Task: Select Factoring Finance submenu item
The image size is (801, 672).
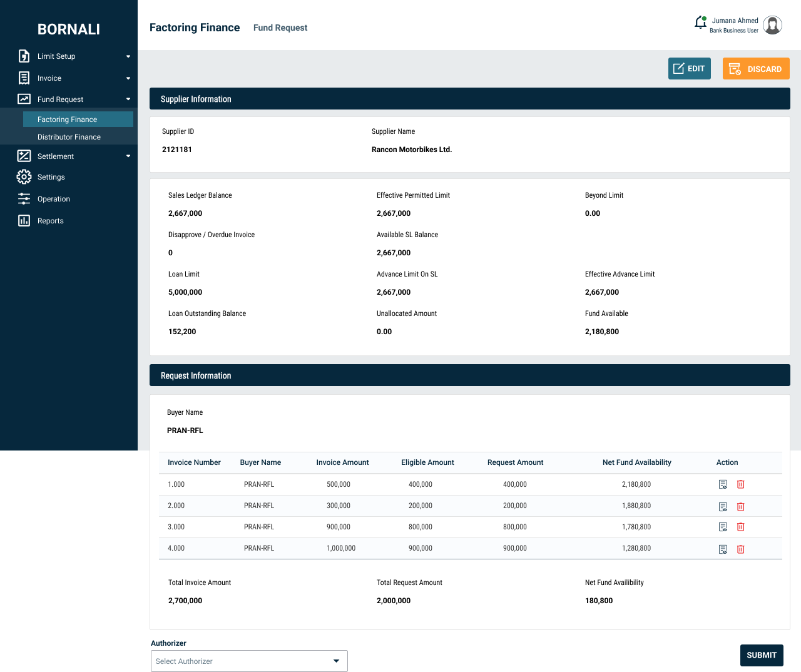Action: point(78,119)
